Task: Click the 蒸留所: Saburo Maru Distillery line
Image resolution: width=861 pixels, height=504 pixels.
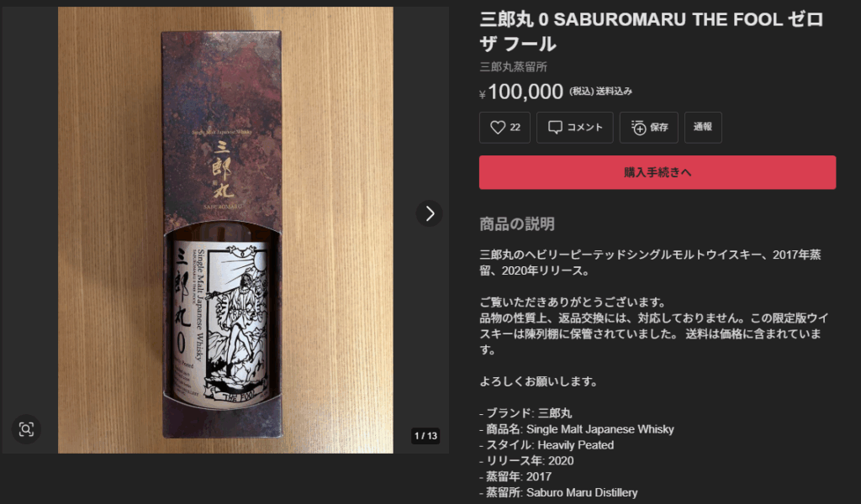Action: click(x=558, y=492)
